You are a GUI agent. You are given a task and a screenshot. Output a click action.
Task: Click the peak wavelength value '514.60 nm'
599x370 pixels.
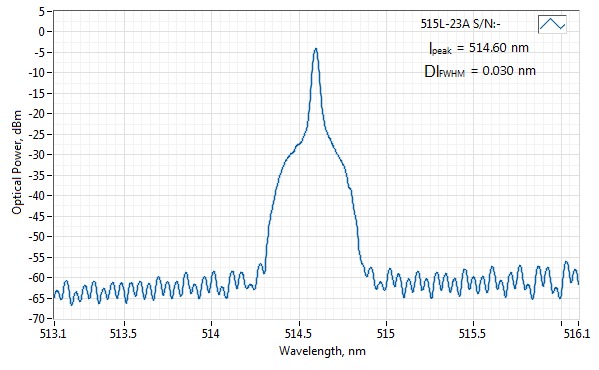coord(499,48)
